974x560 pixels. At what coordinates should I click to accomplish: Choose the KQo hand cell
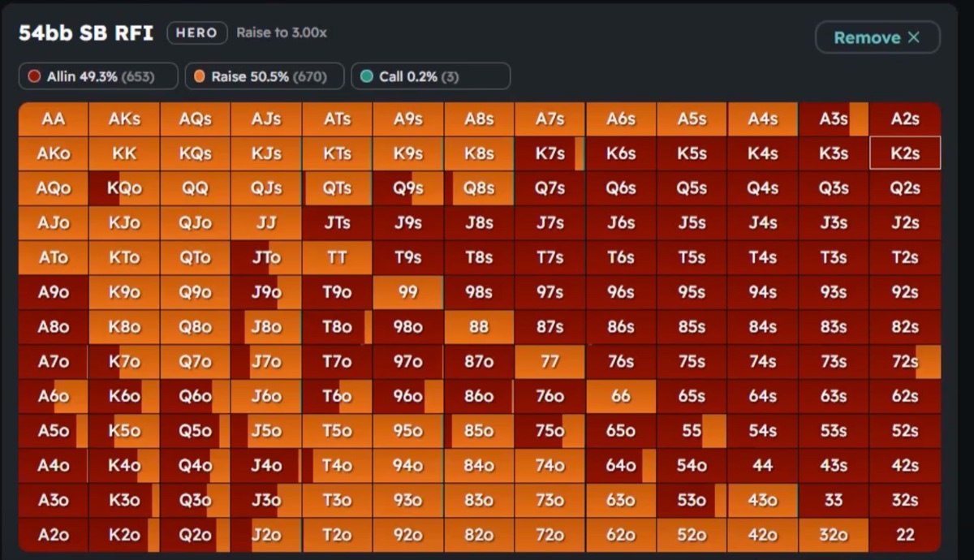point(124,188)
